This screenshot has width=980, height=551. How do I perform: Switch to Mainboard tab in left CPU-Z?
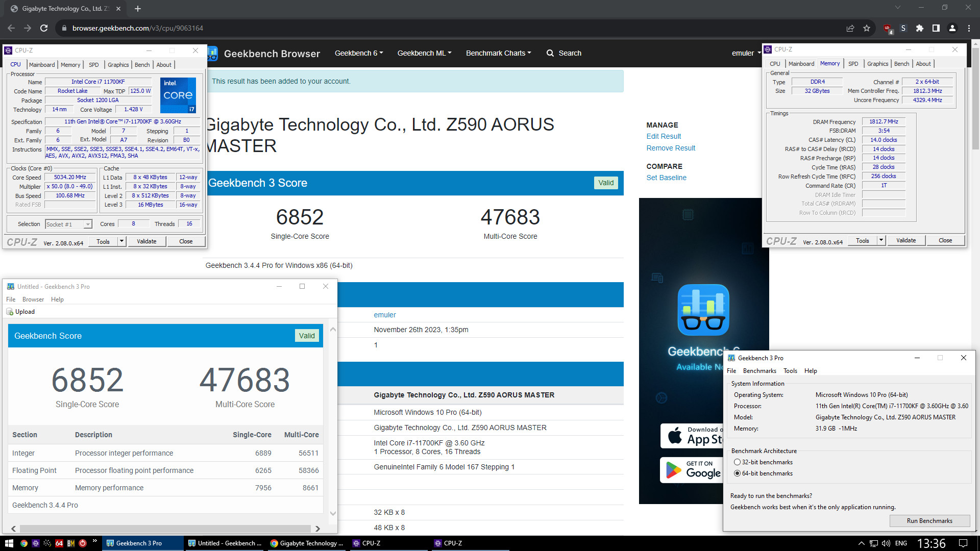click(42, 65)
